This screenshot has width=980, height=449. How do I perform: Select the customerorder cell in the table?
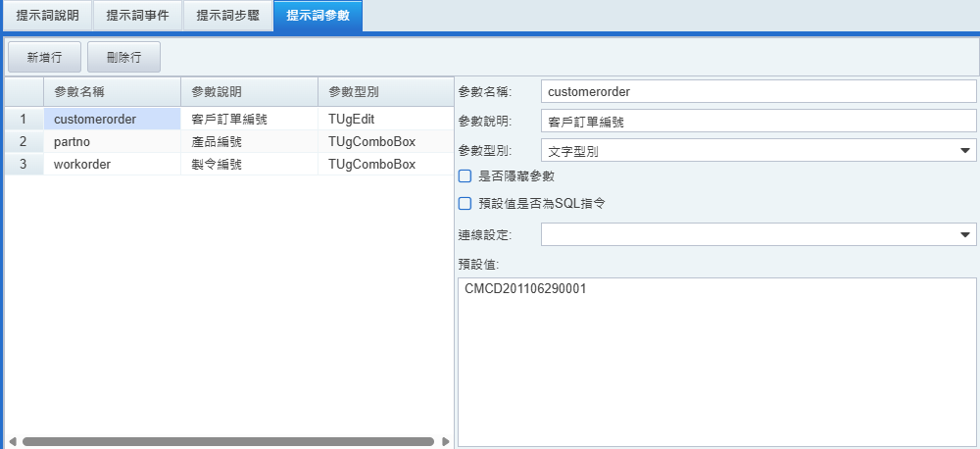click(112, 119)
